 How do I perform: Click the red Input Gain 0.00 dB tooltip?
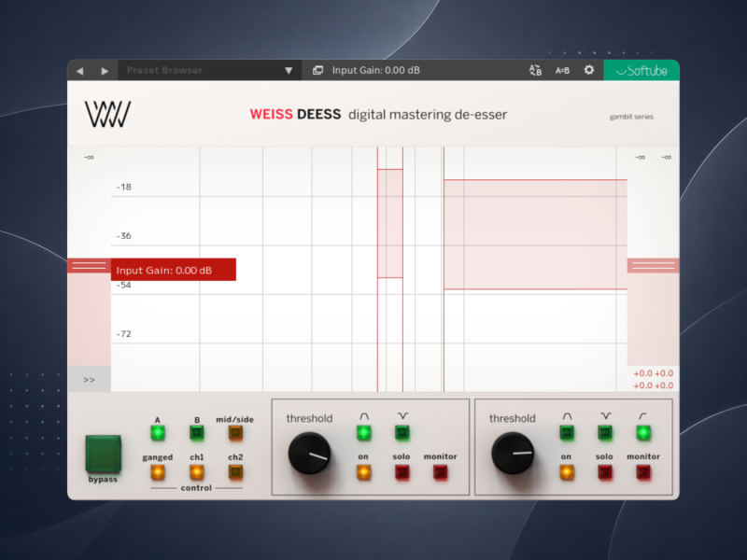point(174,270)
